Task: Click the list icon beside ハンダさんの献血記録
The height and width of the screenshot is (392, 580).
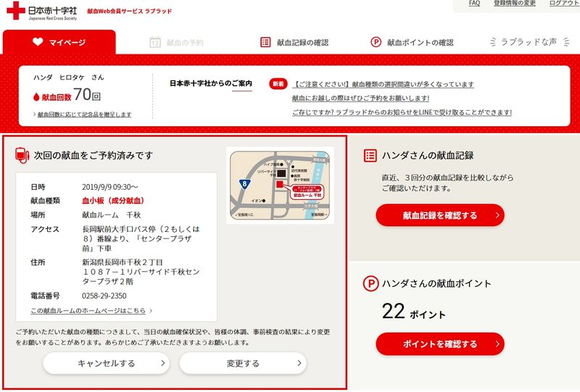Action: (370, 155)
